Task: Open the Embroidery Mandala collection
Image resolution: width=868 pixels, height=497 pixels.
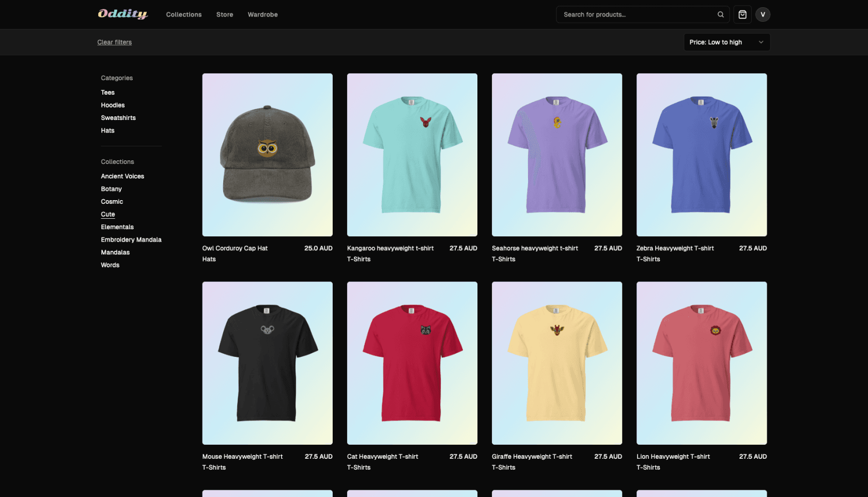Action: coord(131,239)
